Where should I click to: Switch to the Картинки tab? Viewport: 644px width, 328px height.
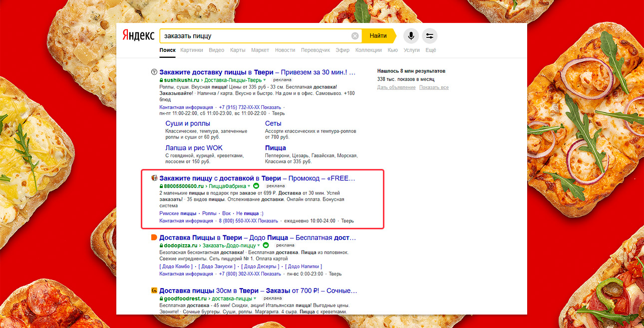(x=192, y=50)
